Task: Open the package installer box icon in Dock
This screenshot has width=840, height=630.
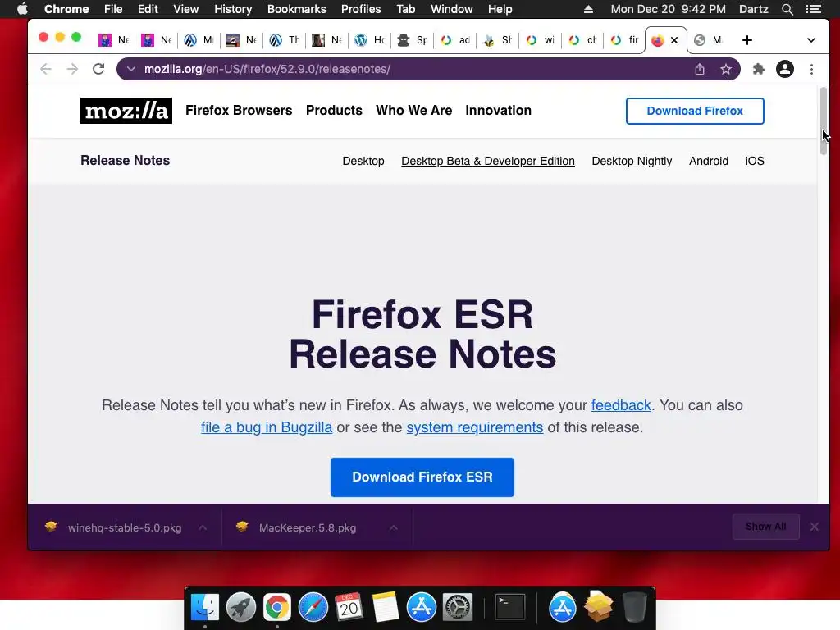Action: pos(598,606)
